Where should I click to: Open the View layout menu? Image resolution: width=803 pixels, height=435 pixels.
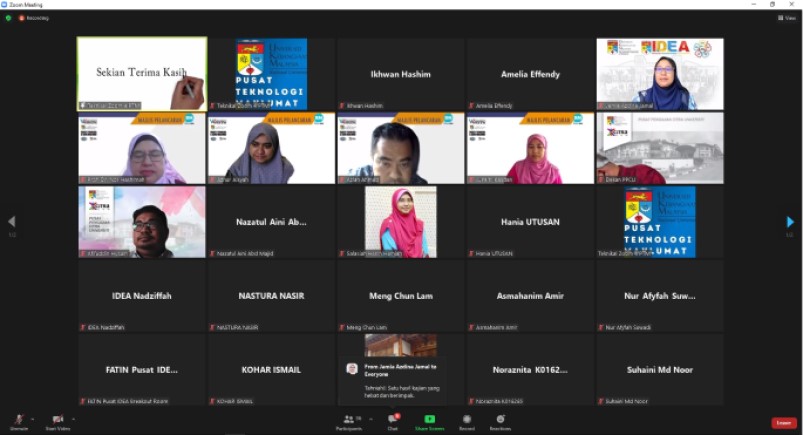point(787,18)
